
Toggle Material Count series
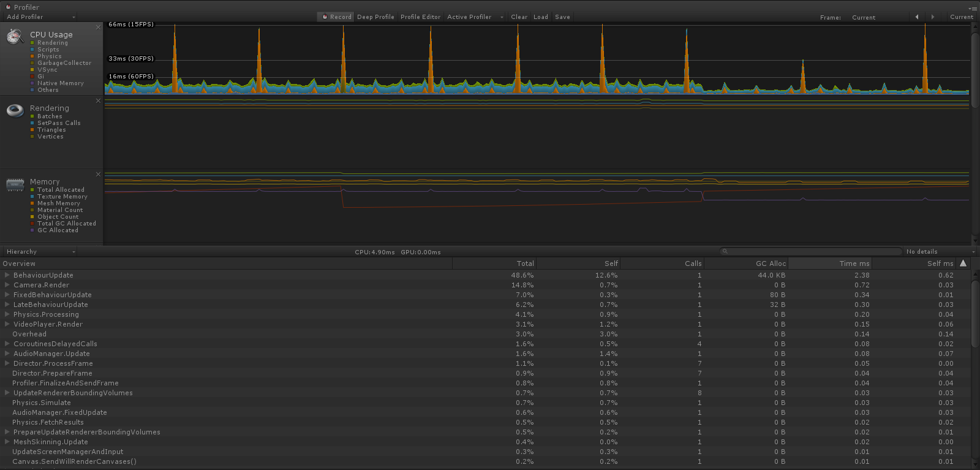coord(32,210)
